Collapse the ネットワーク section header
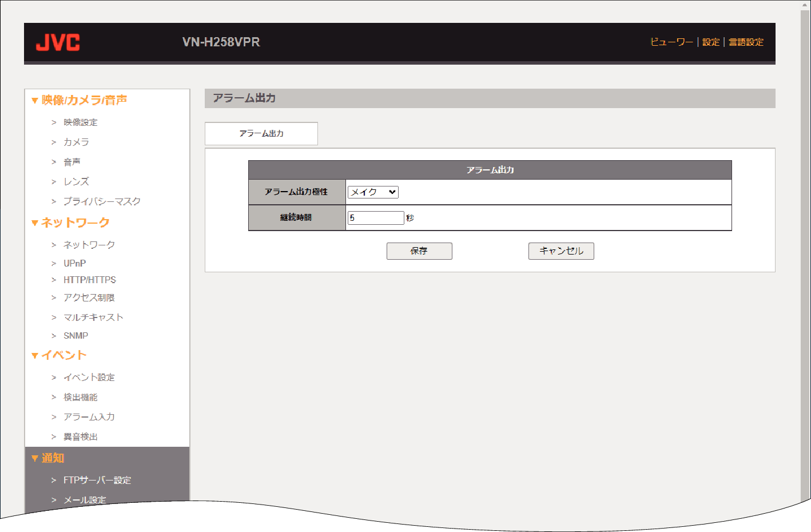811x532 pixels. 70,223
